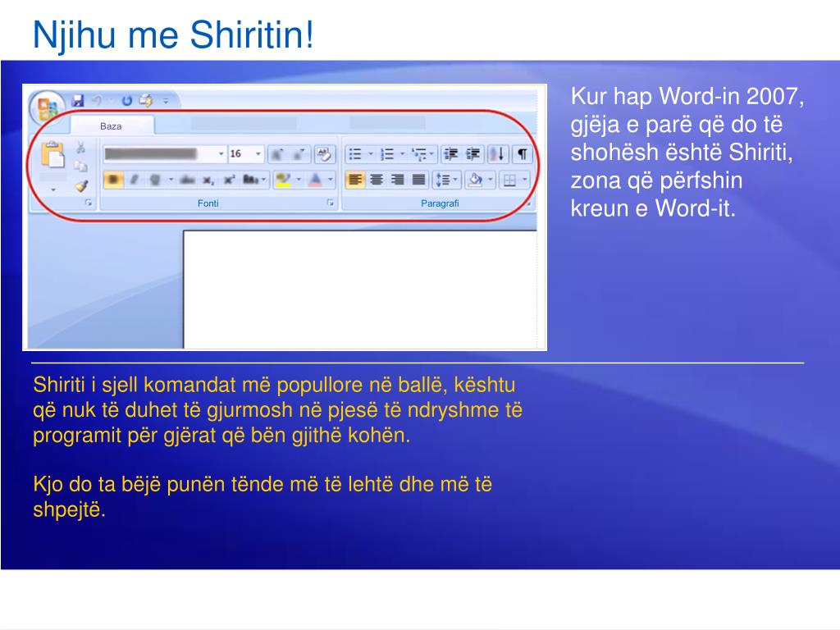Shrink font size with smaller-A icon

point(298,154)
